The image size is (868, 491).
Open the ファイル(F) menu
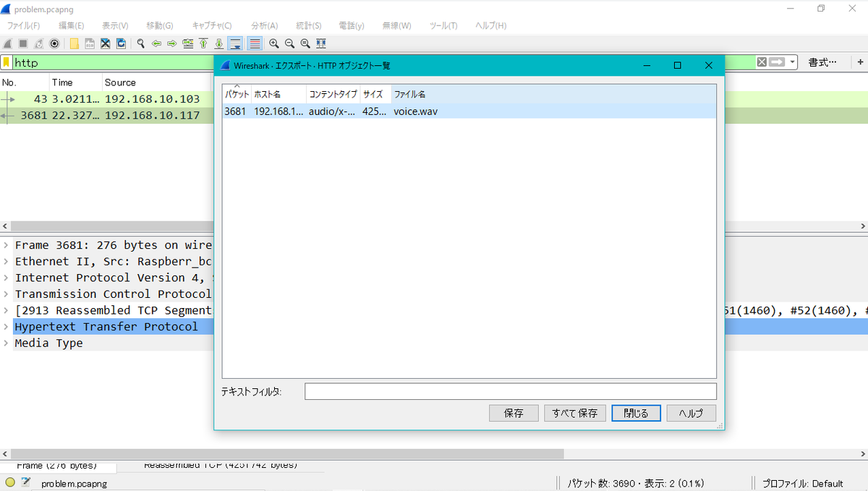[24, 25]
